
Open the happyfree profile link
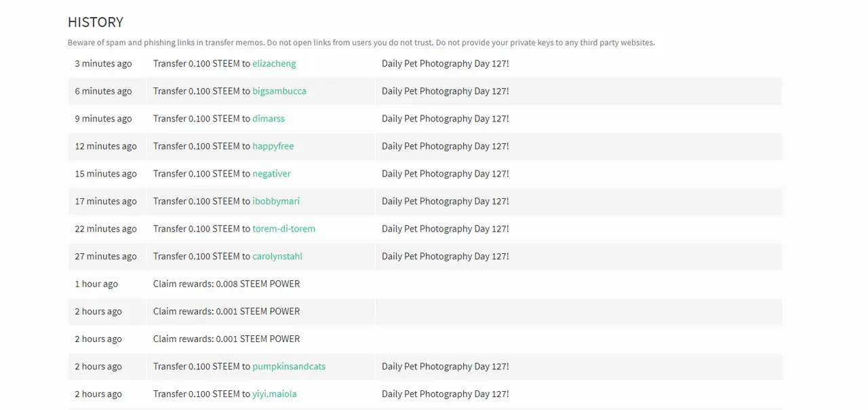click(273, 146)
